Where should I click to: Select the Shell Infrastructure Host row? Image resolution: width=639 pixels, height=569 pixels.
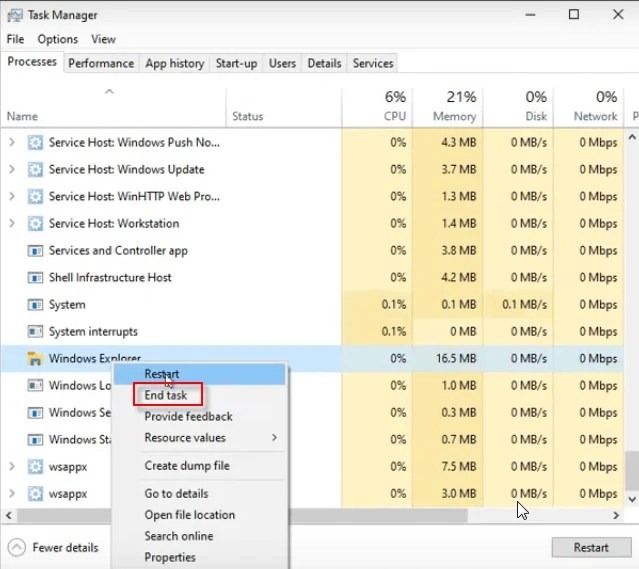tap(313, 278)
